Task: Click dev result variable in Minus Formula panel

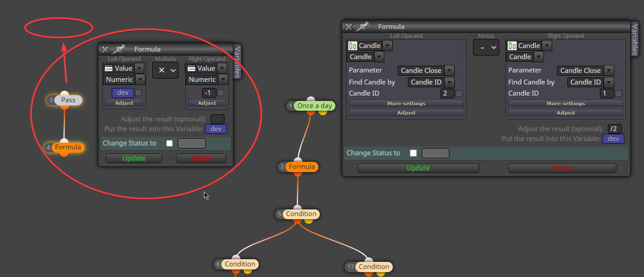Action: (x=613, y=139)
